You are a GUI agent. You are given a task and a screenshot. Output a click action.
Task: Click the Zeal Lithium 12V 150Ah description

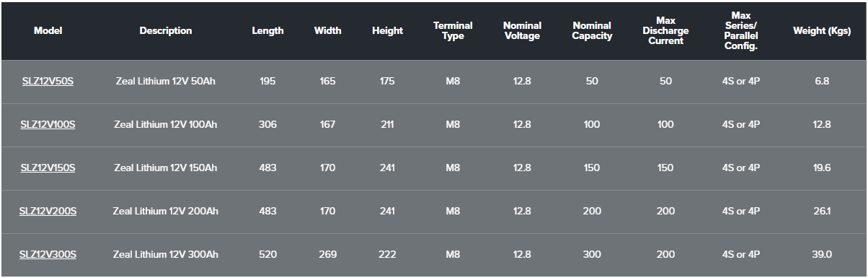pos(166,168)
